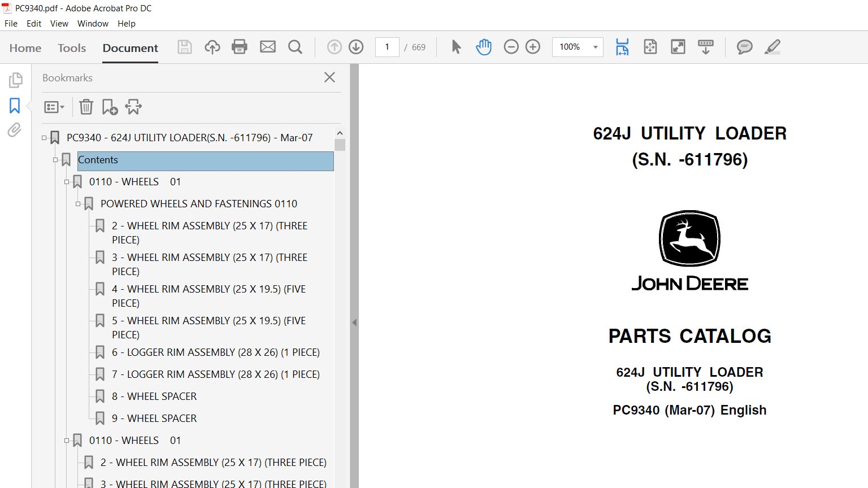The image size is (868, 488).
Task: Open the Help menu
Action: [x=127, y=24]
